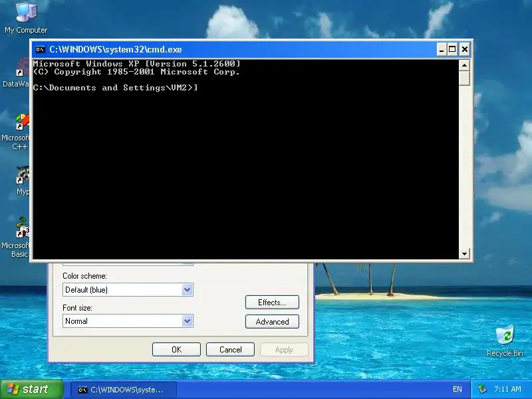
Task: Click the cmd vertical scrollbar thumb
Action: (464, 78)
